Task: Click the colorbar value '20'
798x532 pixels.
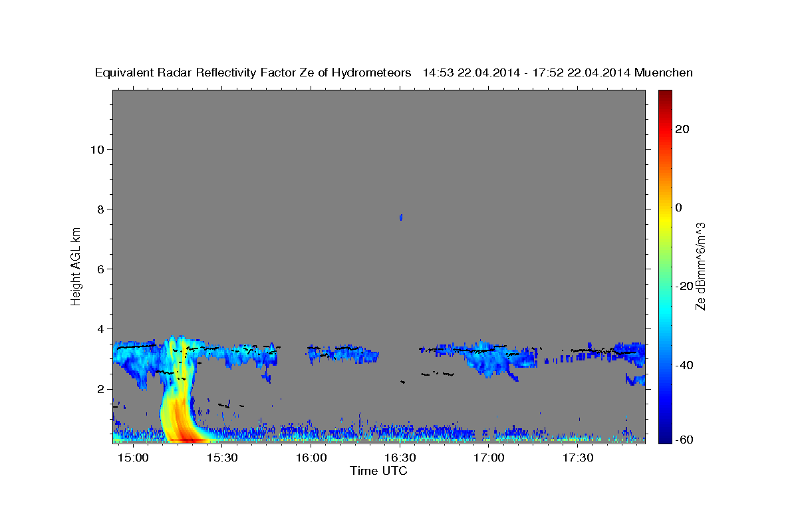Action: point(682,129)
